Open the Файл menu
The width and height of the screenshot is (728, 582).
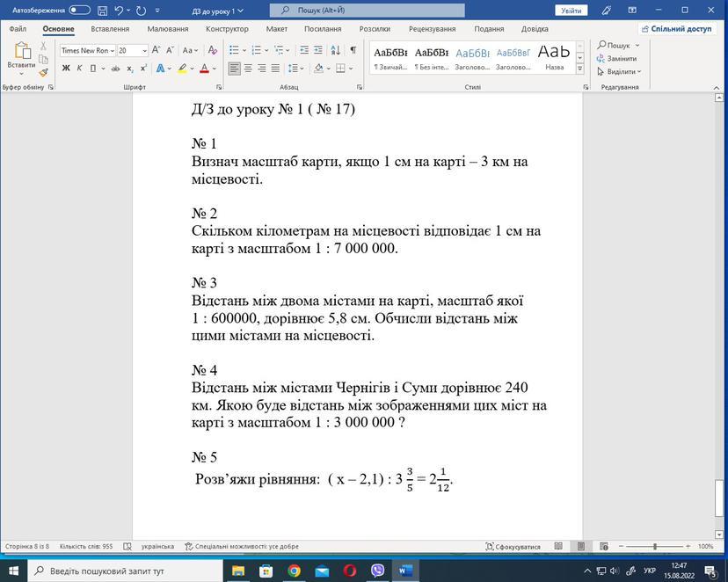(x=18, y=29)
